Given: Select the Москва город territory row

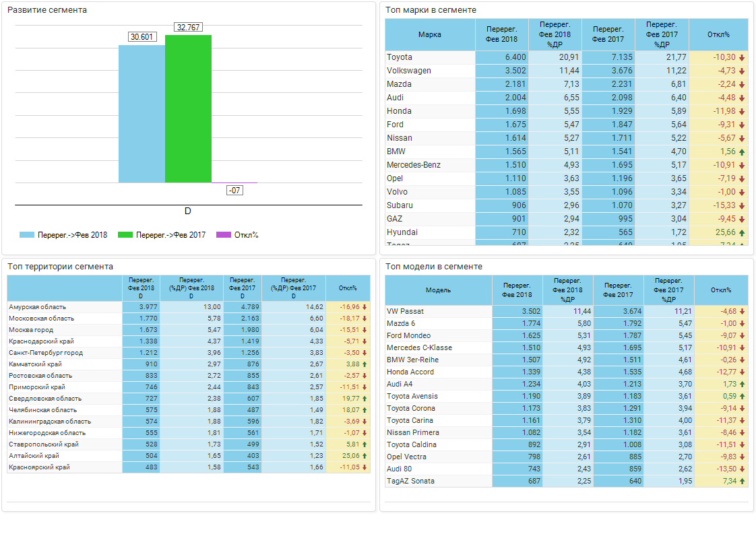Looking at the screenshot, I should tap(189, 330).
